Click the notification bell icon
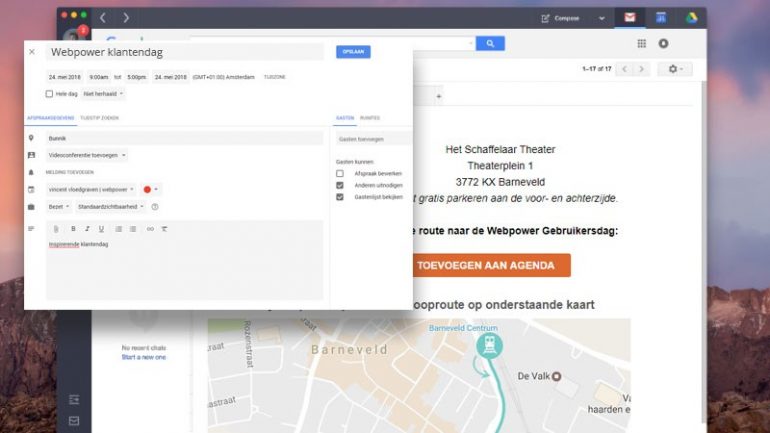Image resolution: width=770 pixels, height=433 pixels. pos(31,172)
